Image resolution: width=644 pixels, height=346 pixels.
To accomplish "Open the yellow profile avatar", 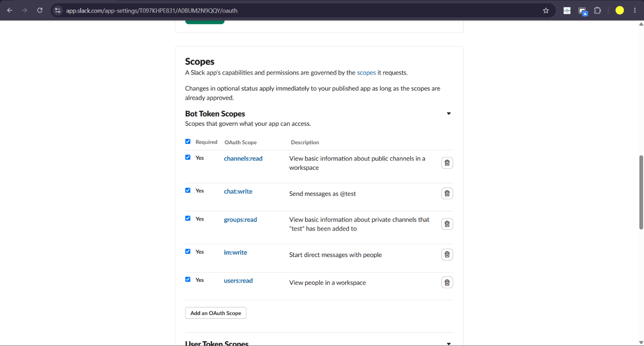I will pos(620,10).
